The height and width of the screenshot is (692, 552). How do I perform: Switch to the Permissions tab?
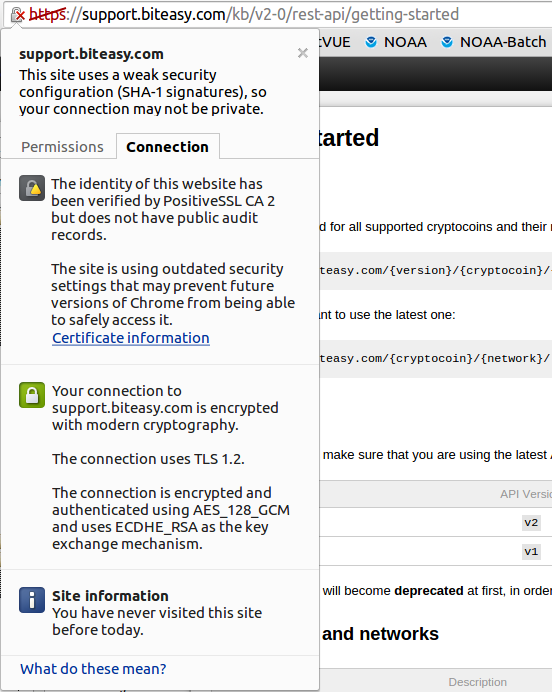[62, 147]
